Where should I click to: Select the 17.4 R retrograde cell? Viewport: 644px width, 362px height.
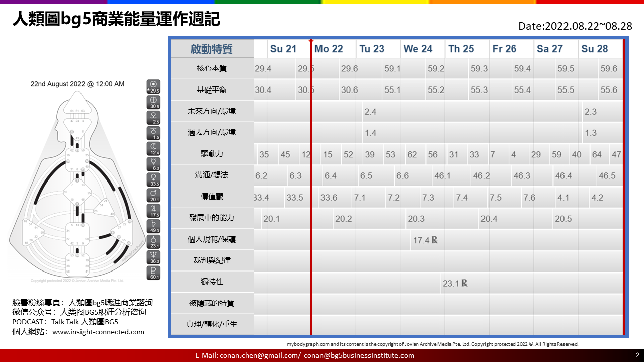coord(425,240)
